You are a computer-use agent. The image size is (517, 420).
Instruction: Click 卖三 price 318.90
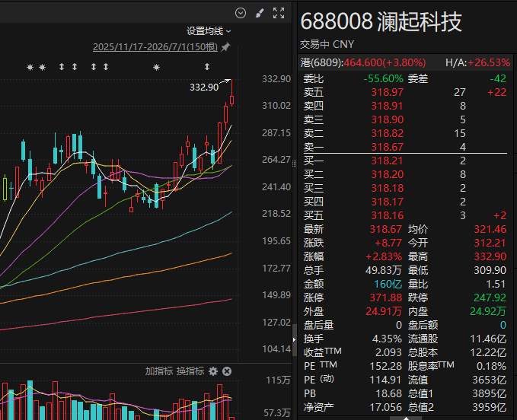coord(387,119)
